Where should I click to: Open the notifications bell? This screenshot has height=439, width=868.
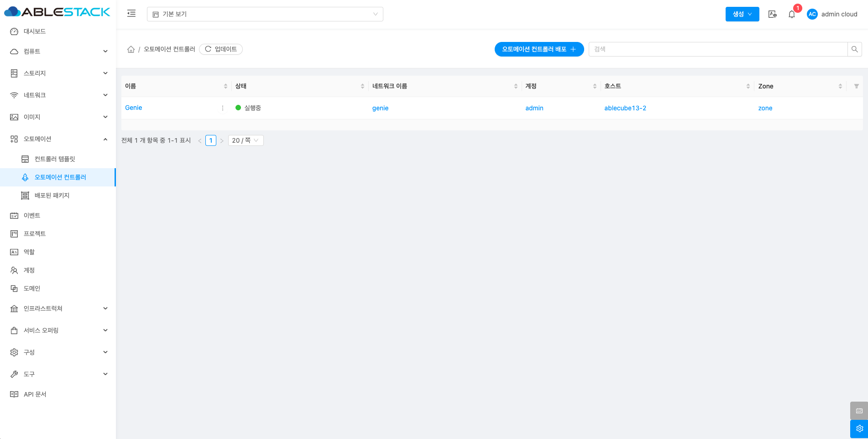[x=792, y=14]
